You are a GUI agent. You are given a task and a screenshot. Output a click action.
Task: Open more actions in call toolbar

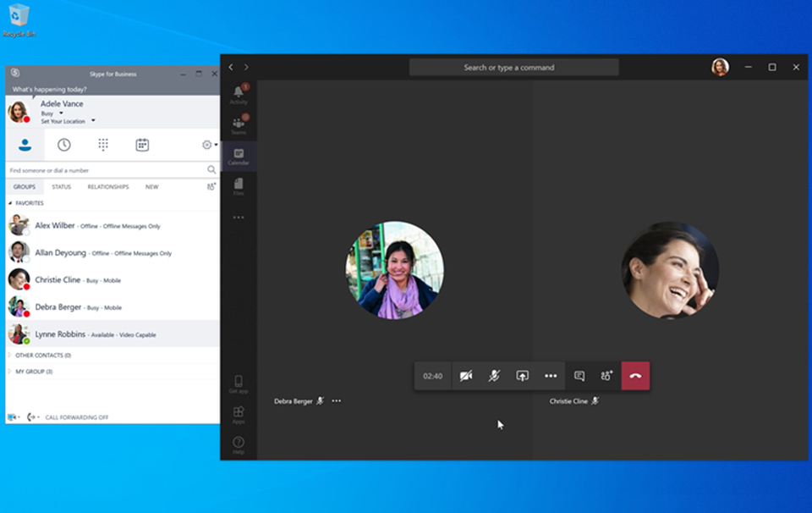click(x=551, y=376)
